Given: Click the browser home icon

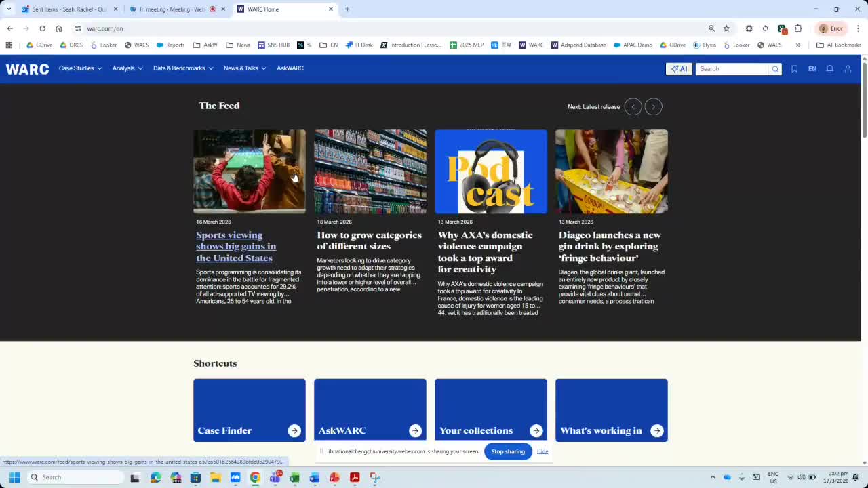Looking at the screenshot, I should tap(58, 28).
